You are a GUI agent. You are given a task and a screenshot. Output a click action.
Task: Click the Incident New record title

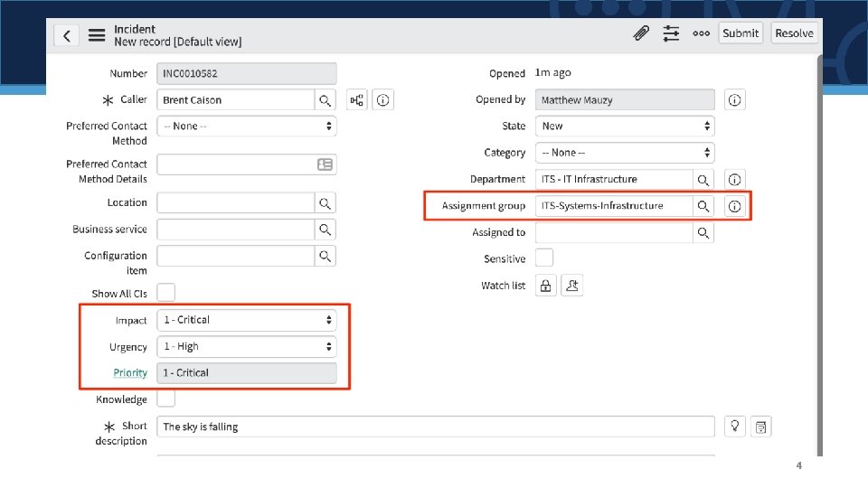(x=178, y=35)
